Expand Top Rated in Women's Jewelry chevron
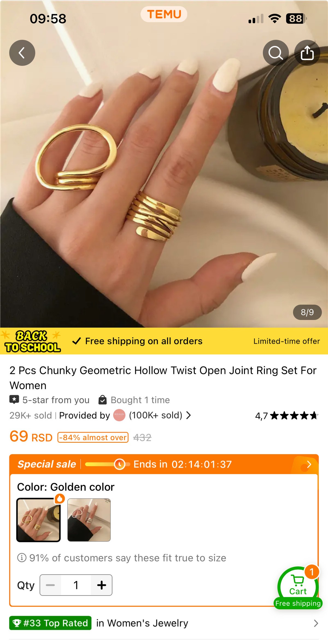This screenshot has height=644, width=328. pyautogui.click(x=316, y=623)
